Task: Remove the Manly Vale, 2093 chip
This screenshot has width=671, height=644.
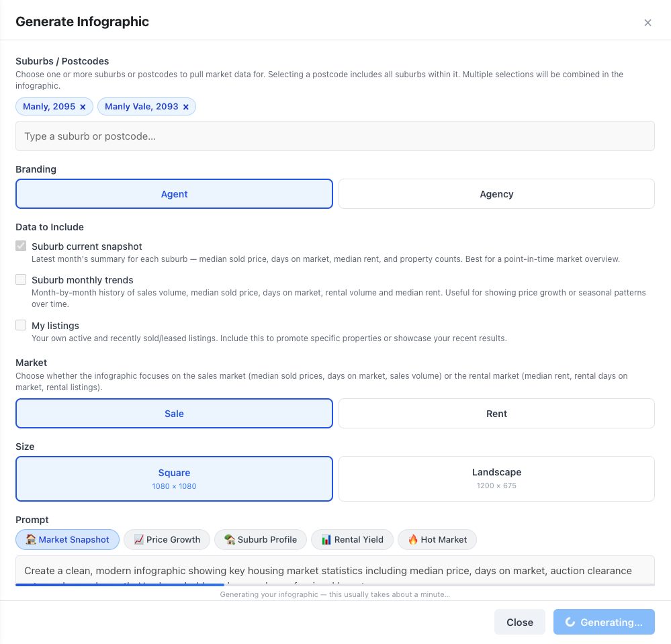Action: pos(186,107)
